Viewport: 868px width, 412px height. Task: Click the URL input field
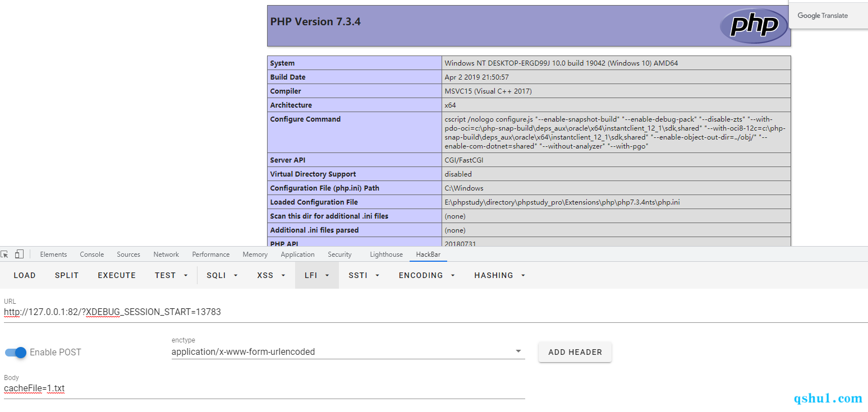click(x=435, y=312)
